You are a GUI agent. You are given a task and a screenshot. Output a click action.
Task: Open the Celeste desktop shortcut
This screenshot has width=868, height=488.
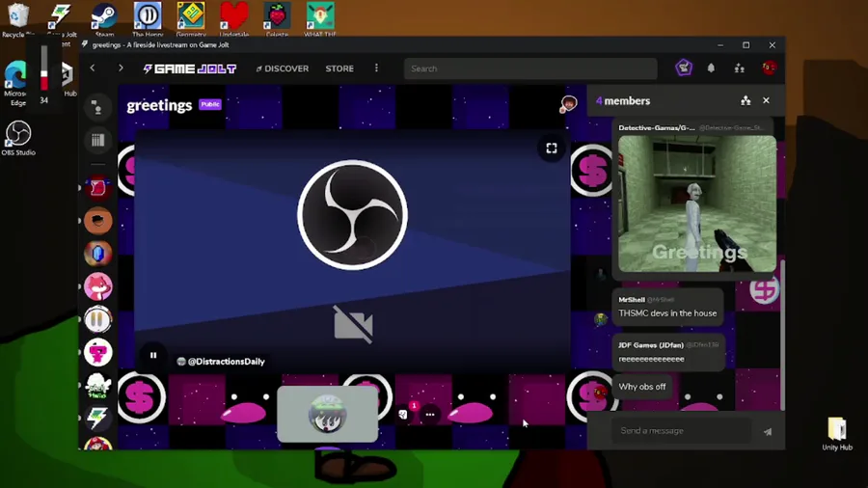277,19
